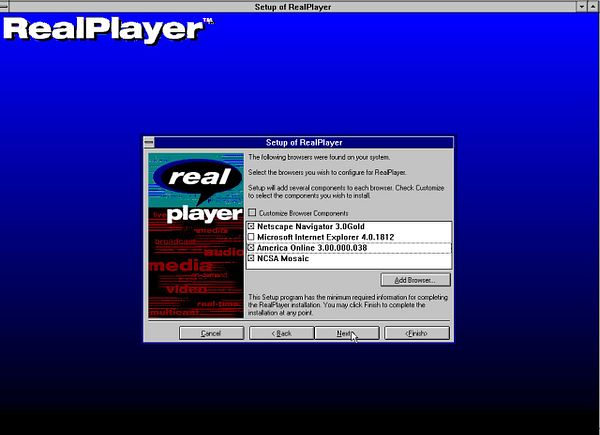The width and height of the screenshot is (600, 435).
Task: Select the NCSA Mosaic list entry
Action: click(283, 259)
